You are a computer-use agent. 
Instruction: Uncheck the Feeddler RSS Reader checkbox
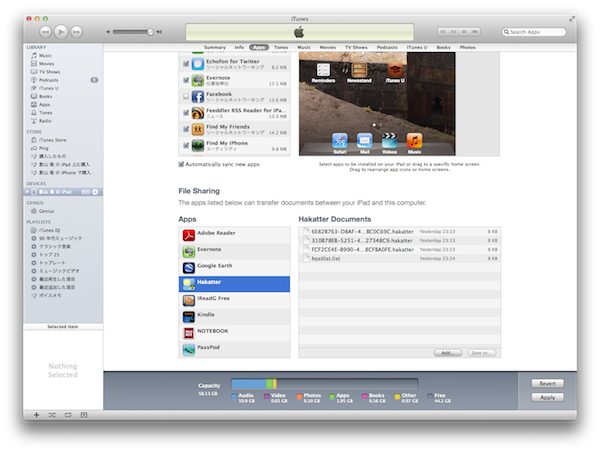pos(186,113)
